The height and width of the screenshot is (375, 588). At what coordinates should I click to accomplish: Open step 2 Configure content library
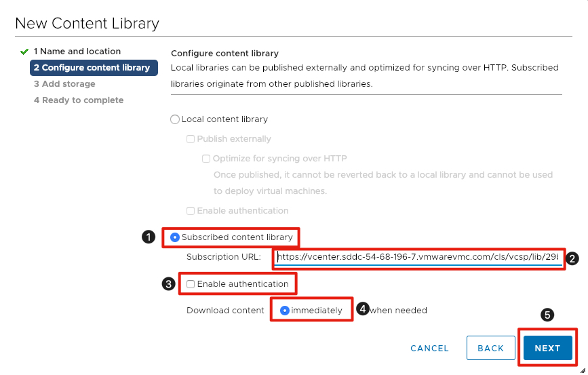92,68
